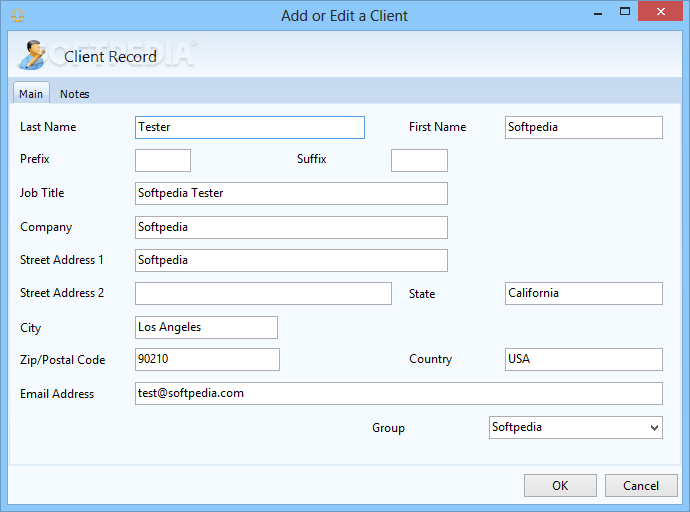Minimize the Add or Edit a Client window
The height and width of the screenshot is (512, 690).
(x=598, y=12)
